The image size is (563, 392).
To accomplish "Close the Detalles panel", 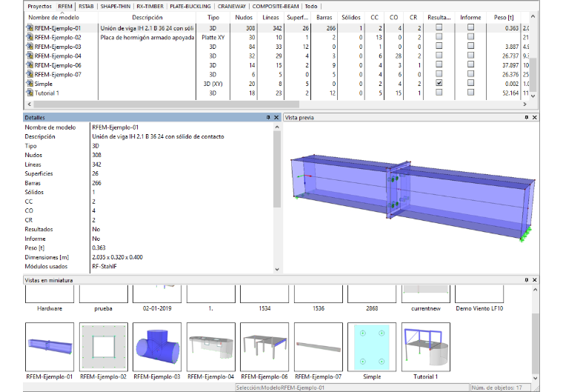I will click(276, 118).
